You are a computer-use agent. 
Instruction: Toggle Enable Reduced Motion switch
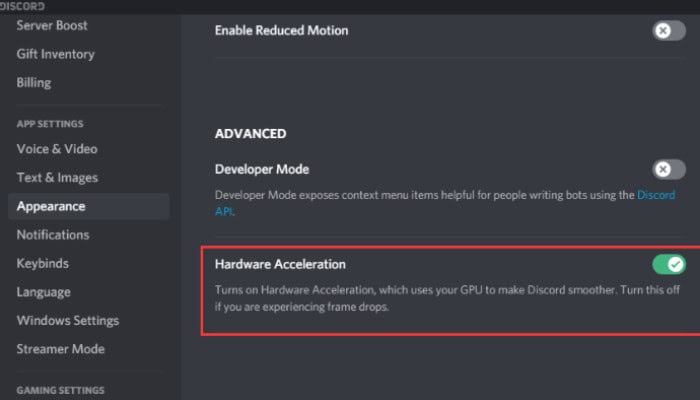coord(669,30)
